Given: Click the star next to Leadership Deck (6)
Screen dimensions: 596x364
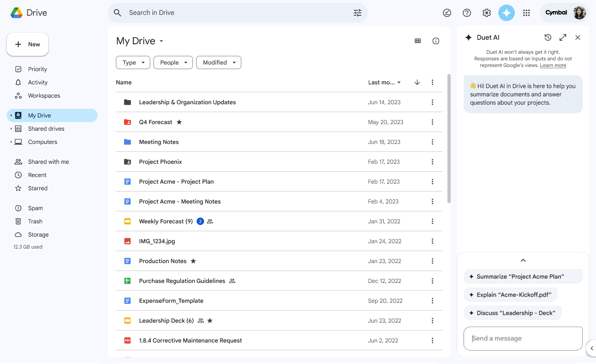Looking at the screenshot, I should coord(210,321).
